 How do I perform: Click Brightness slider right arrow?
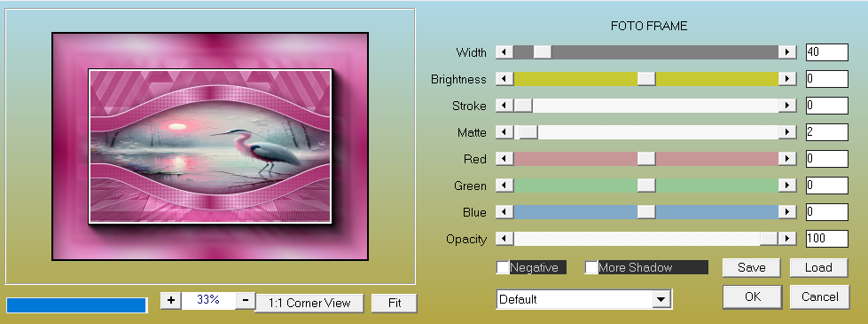coord(787,79)
